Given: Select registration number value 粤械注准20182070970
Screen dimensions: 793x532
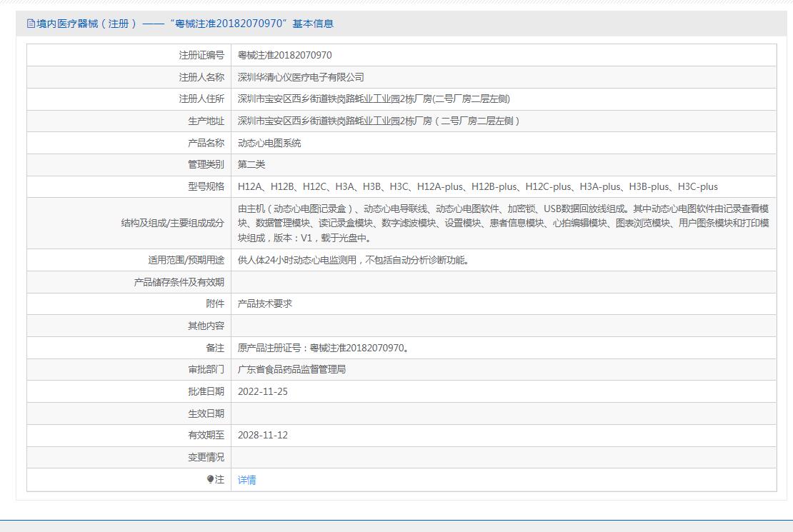Looking at the screenshot, I should 285,55.
